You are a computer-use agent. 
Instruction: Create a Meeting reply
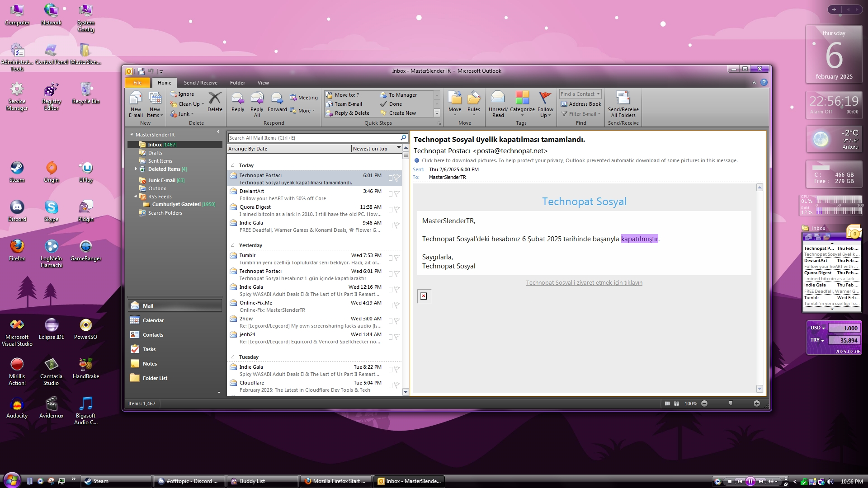304,98
